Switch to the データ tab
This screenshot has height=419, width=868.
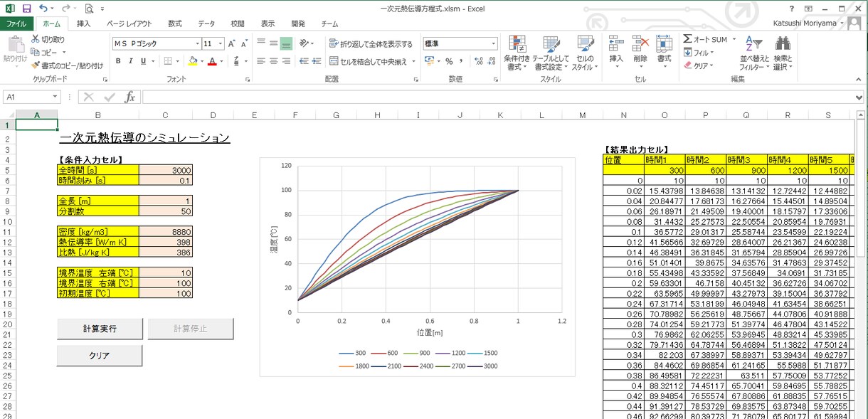206,23
